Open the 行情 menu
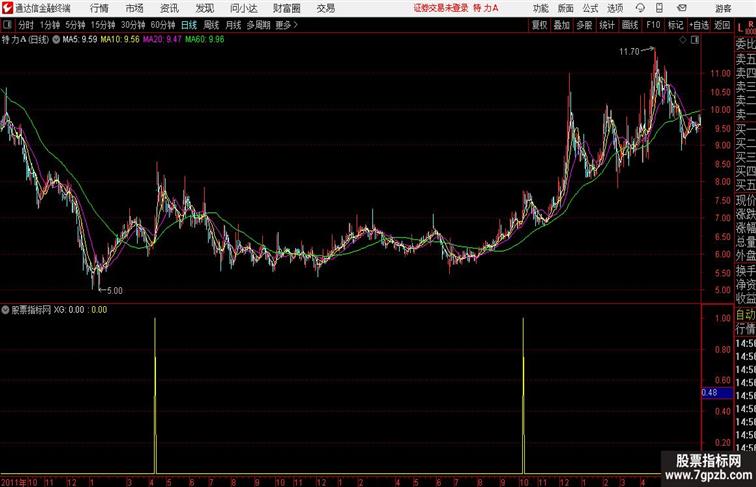The height and width of the screenshot is (487, 756). [99, 8]
